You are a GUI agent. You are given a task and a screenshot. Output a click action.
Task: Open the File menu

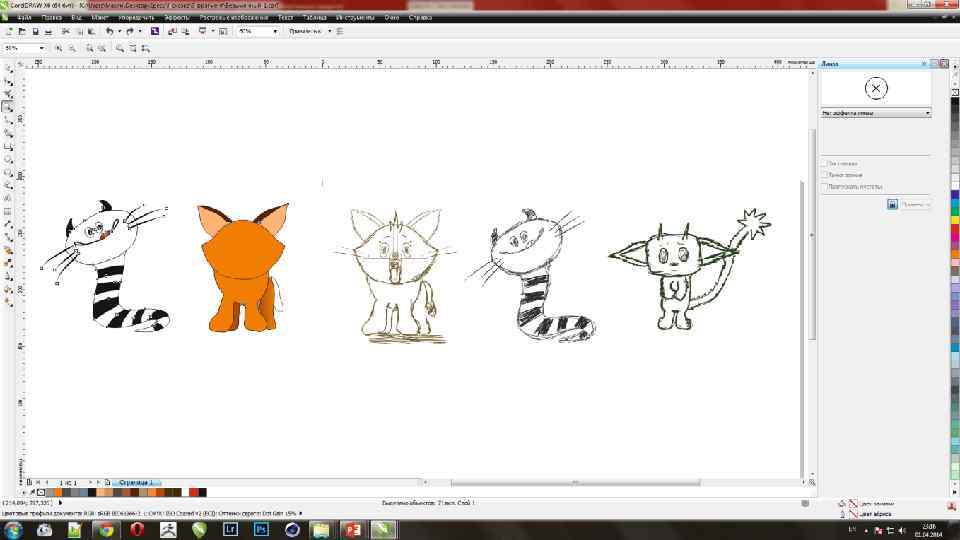click(x=24, y=18)
